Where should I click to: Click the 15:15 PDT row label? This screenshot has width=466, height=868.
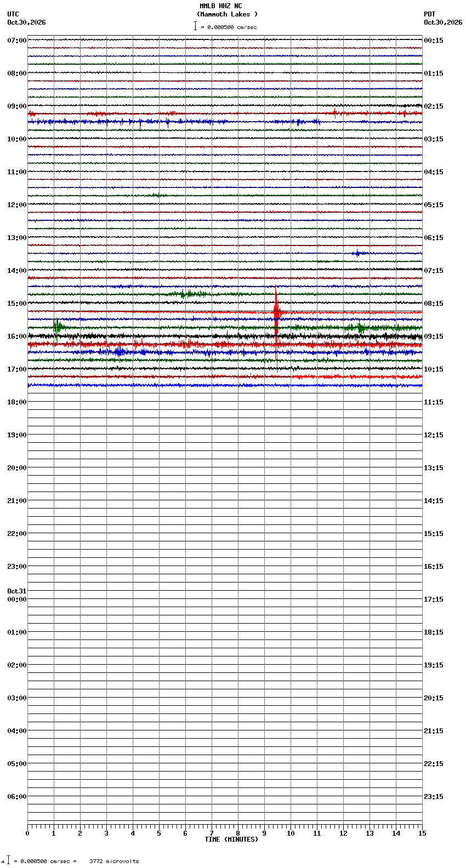tap(434, 534)
